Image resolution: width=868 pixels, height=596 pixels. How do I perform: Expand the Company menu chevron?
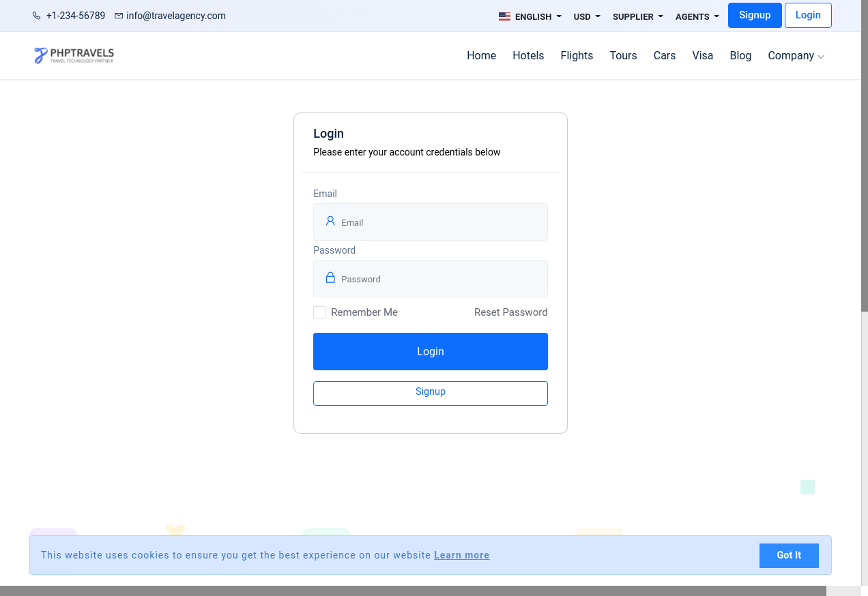pos(821,57)
